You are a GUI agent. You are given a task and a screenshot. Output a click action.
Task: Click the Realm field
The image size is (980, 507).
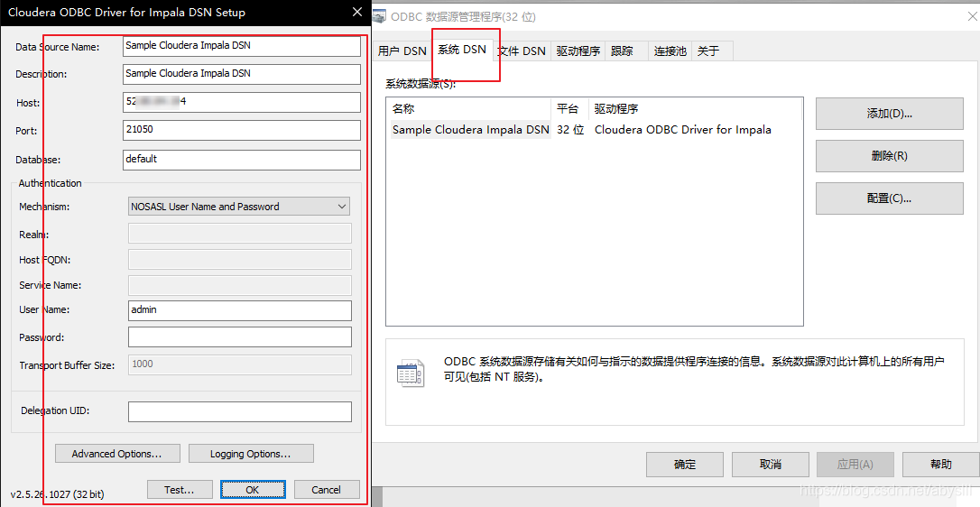(x=240, y=233)
